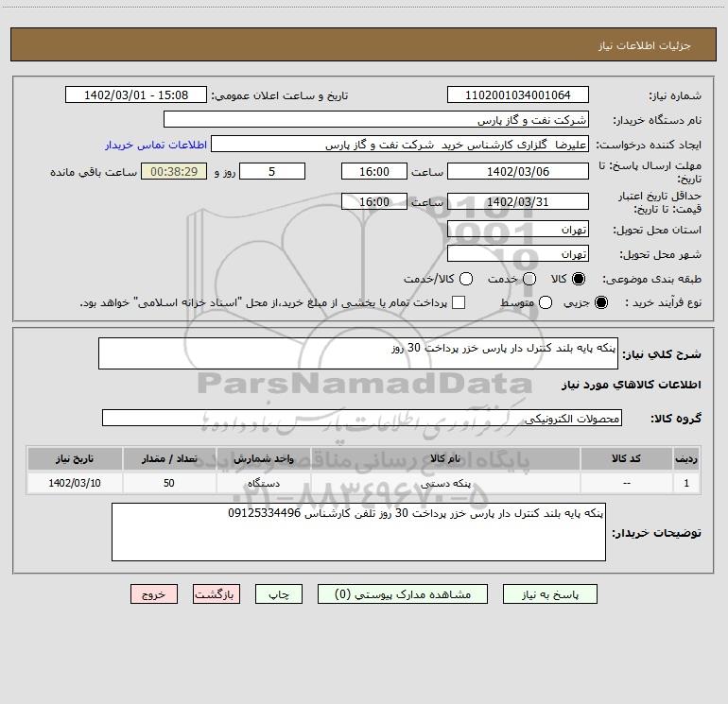Viewport: 728px width, 704px height.
Task: Click the شرح کلی نیاز text area
Action: click(x=358, y=353)
